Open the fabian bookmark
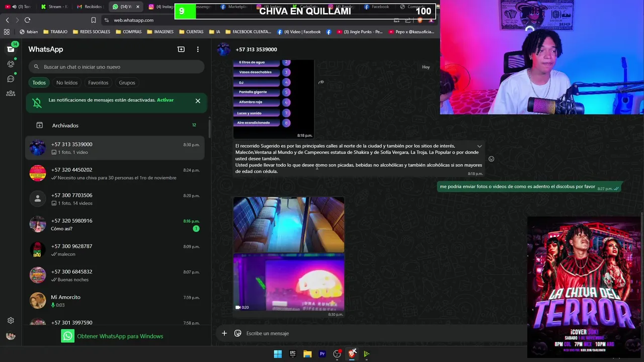The width and height of the screenshot is (644, 362). (29, 32)
